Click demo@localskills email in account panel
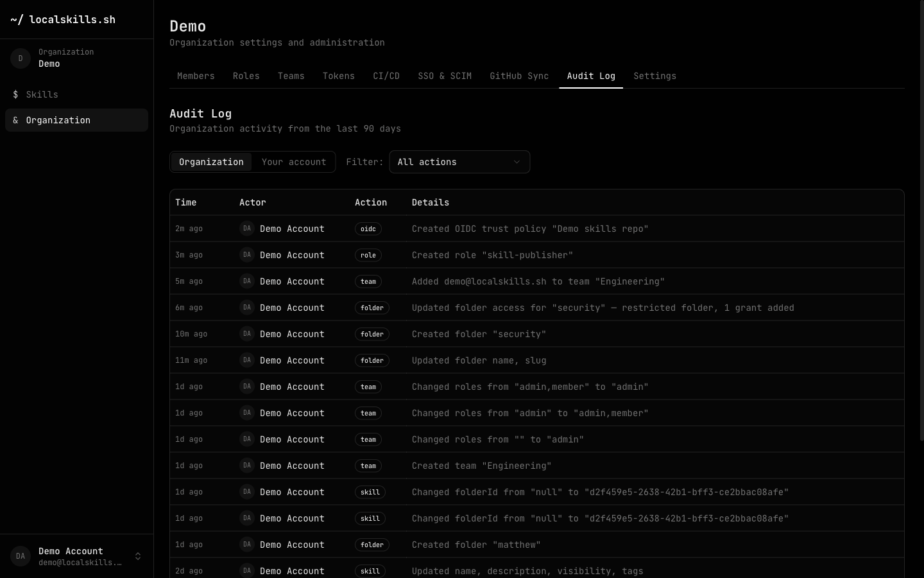Image resolution: width=924 pixels, height=578 pixels. [80, 563]
